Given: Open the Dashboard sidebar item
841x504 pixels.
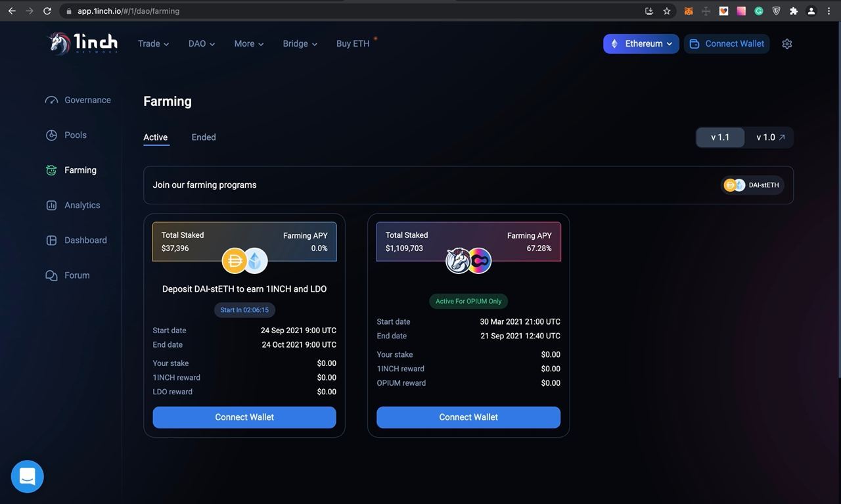Looking at the screenshot, I should pyautogui.click(x=76, y=240).
